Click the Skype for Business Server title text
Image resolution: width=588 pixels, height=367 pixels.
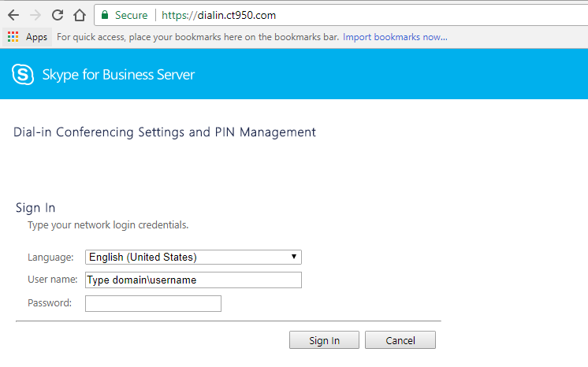point(118,75)
